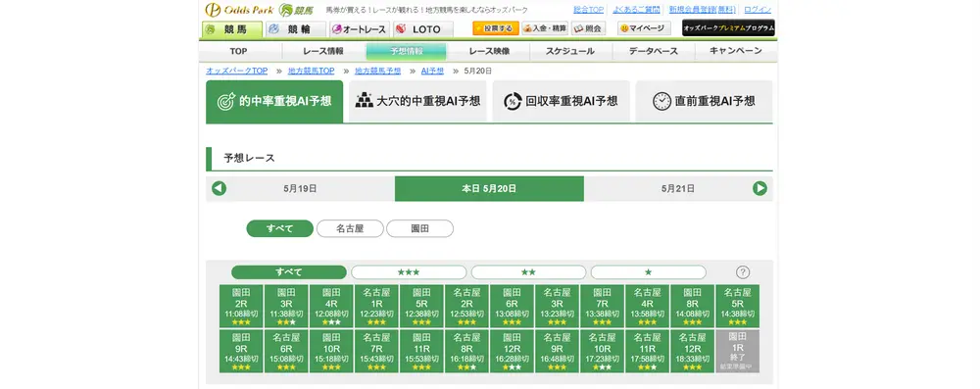This screenshot has width=980, height=389.
Task: Select the 5月19日 date
Action: coord(300,188)
